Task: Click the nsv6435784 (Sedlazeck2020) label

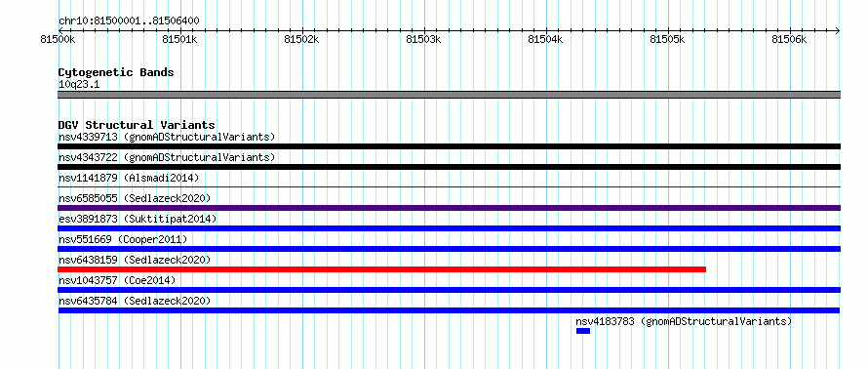Action: (135, 301)
